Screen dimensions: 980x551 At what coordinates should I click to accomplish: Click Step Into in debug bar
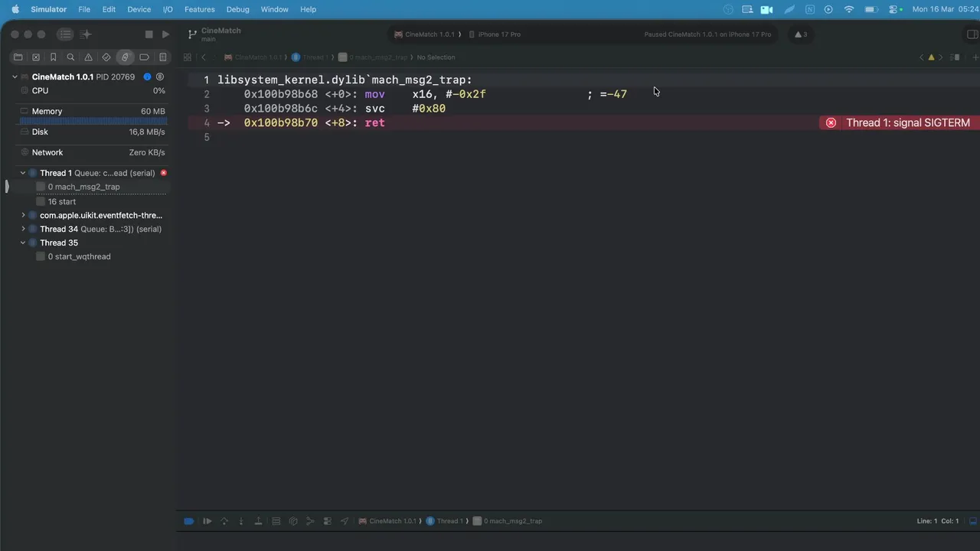[x=241, y=521]
